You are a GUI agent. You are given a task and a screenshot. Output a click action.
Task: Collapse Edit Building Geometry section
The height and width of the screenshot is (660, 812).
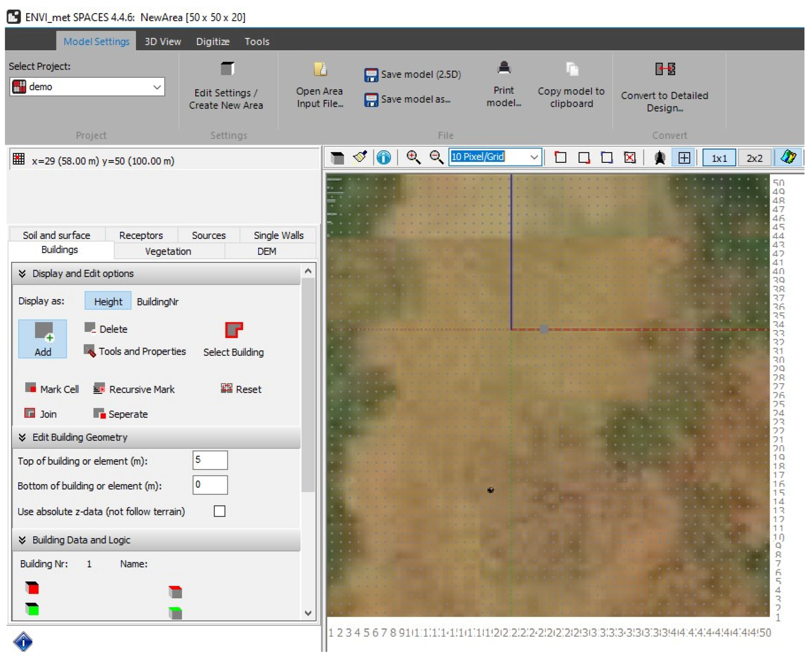click(x=22, y=437)
